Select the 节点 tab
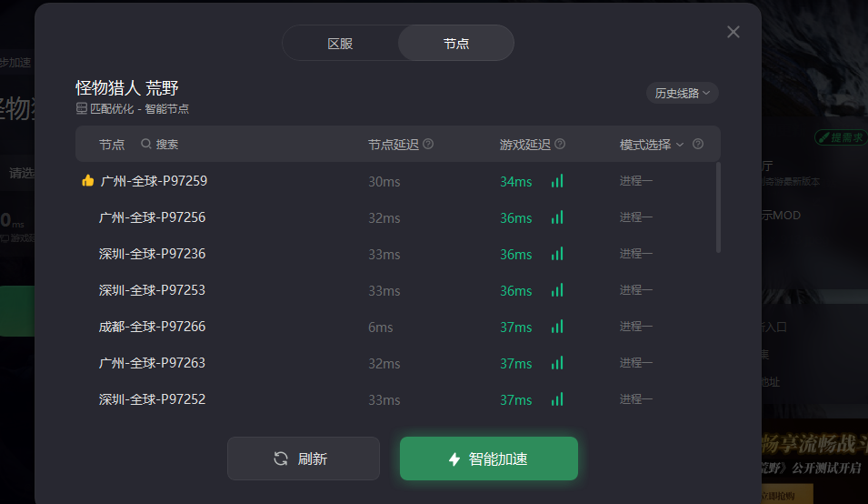Image resolution: width=868 pixels, height=504 pixels. pyautogui.click(x=456, y=43)
